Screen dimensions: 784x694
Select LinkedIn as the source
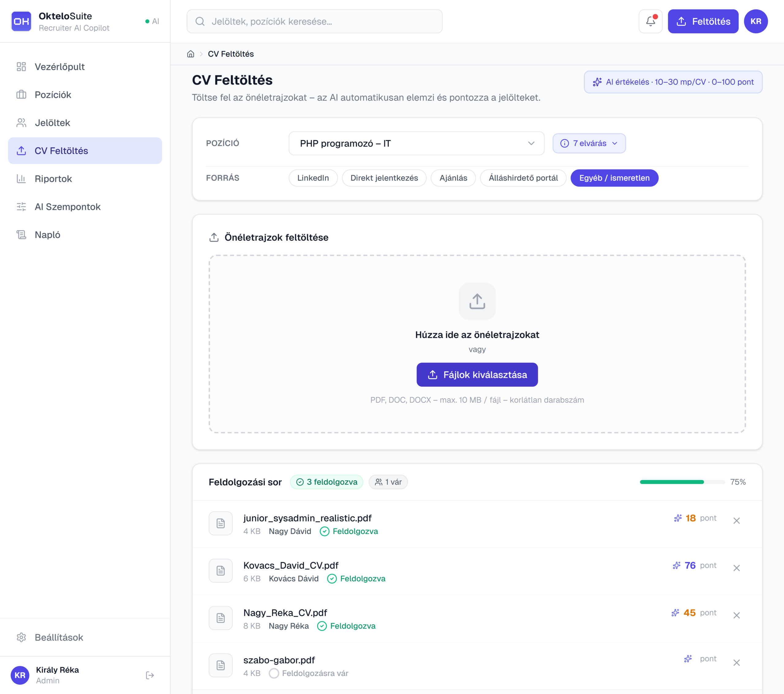[x=313, y=178]
